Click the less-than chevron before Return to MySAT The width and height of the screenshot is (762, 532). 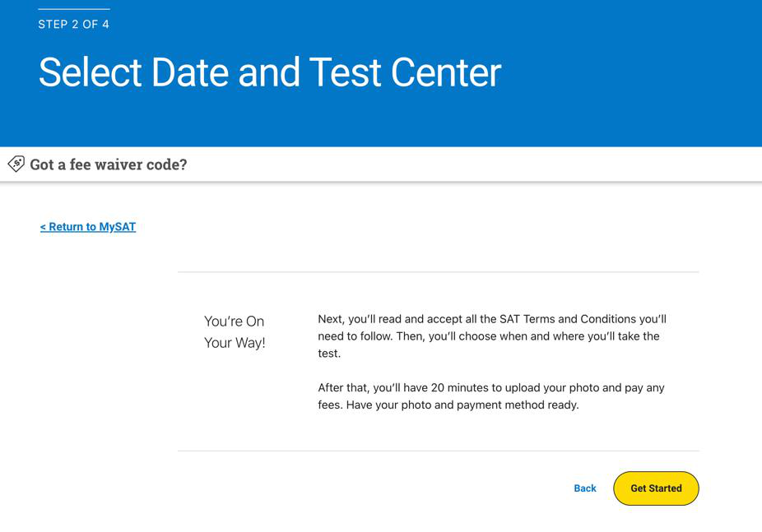43,227
